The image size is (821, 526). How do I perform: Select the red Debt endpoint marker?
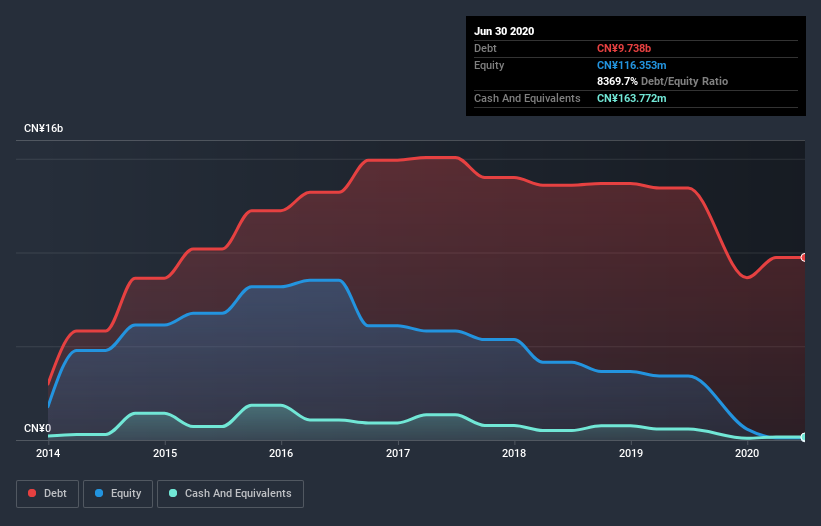[804, 258]
